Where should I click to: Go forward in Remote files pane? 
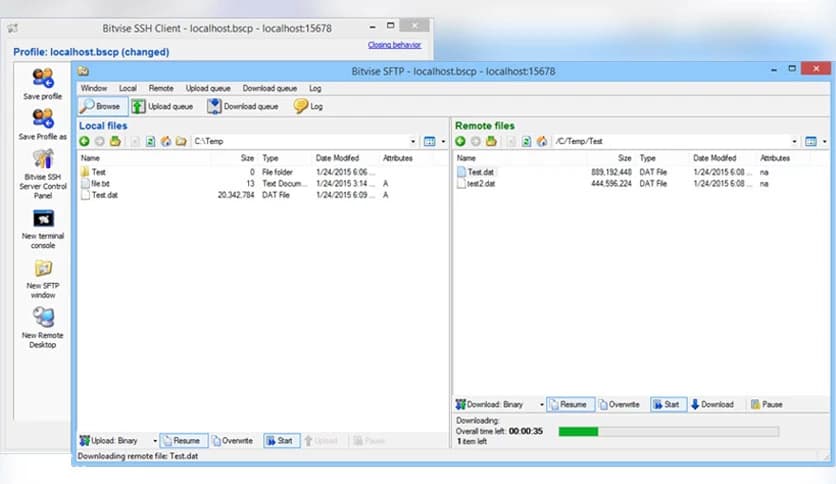(x=476, y=141)
